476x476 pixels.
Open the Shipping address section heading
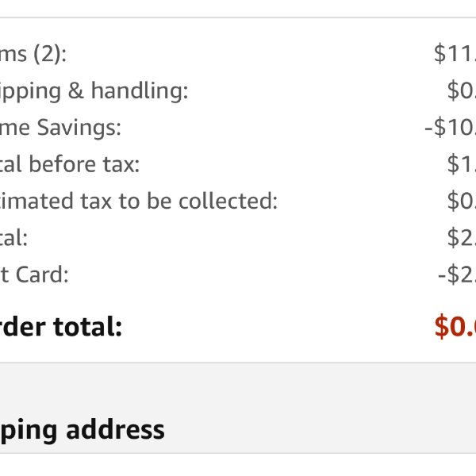point(82,431)
